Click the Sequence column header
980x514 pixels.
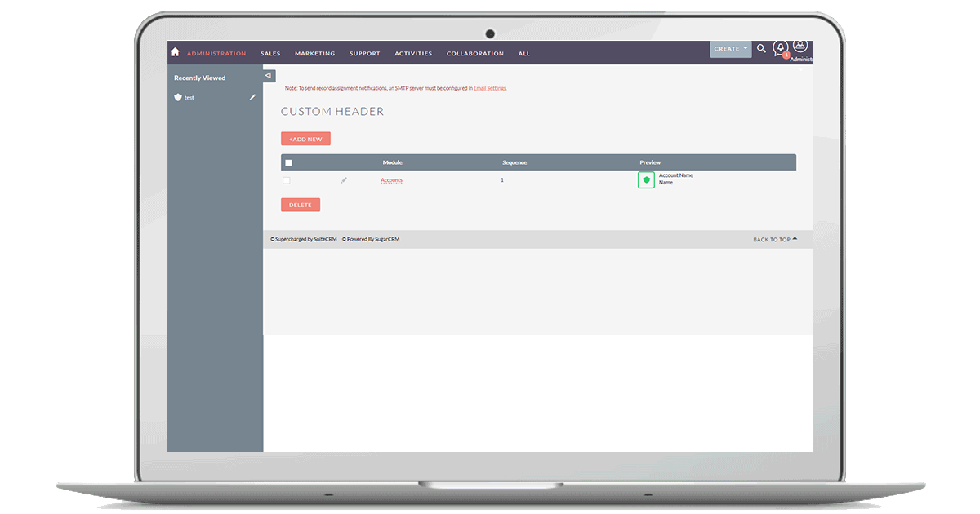tap(514, 162)
